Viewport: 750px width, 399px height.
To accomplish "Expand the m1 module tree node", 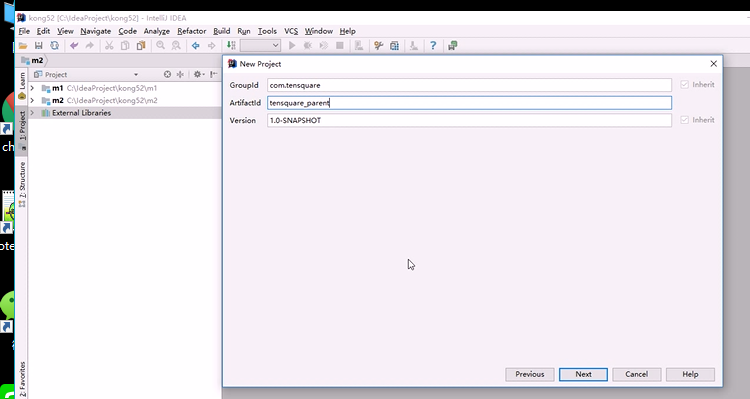I will click(32, 88).
